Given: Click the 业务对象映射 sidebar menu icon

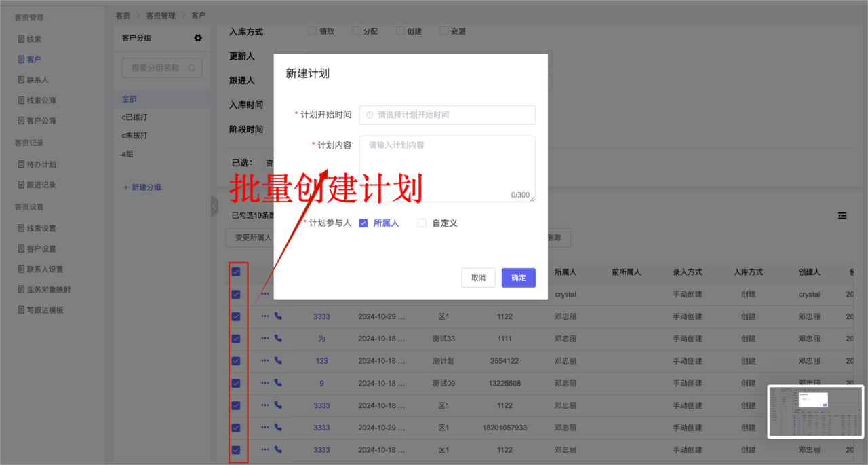Looking at the screenshot, I should [x=21, y=290].
